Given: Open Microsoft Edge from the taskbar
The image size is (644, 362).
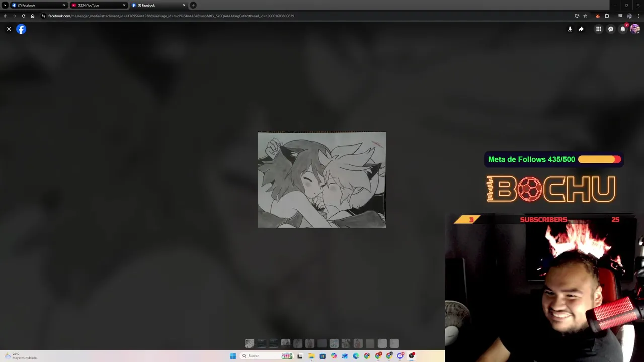Looking at the screenshot, I should point(356,356).
